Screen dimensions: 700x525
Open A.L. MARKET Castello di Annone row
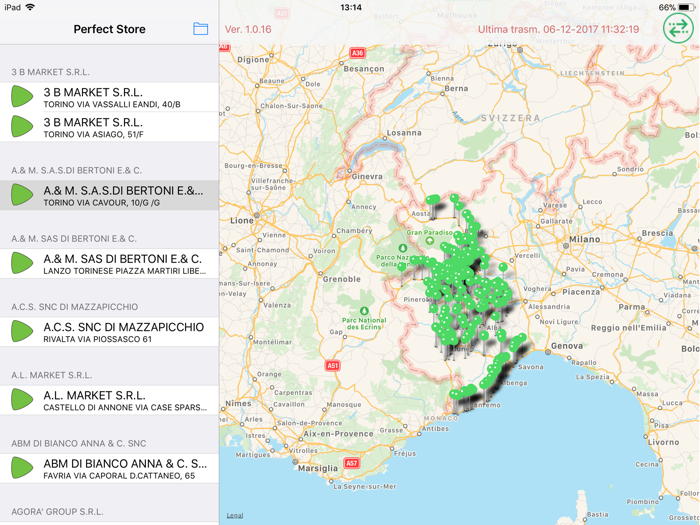109,400
